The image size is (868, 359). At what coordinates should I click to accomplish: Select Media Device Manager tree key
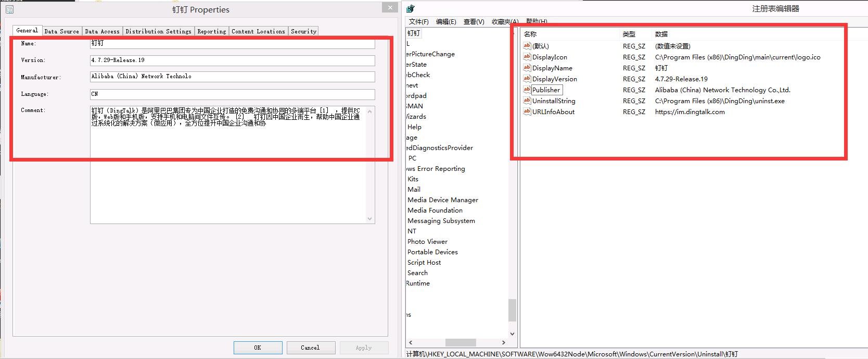tap(443, 200)
